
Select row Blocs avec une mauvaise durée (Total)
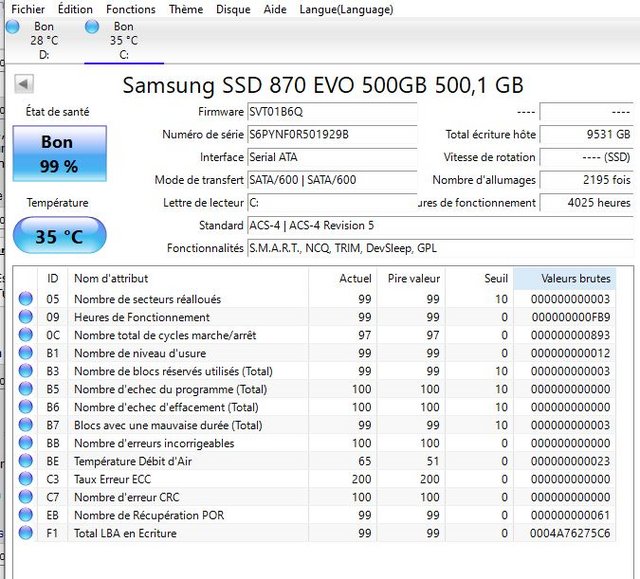pos(315,424)
